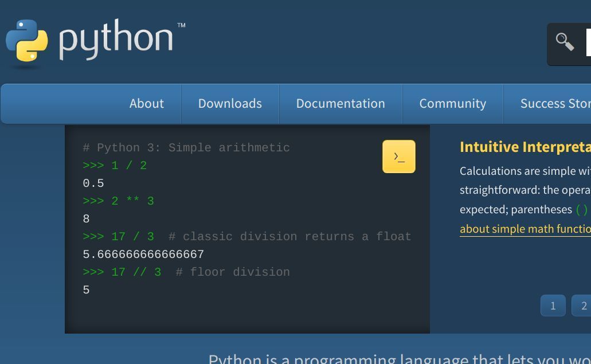Viewport: 591px width, 364px height.
Task: Click inside the search input field
Action: point(588,42)
